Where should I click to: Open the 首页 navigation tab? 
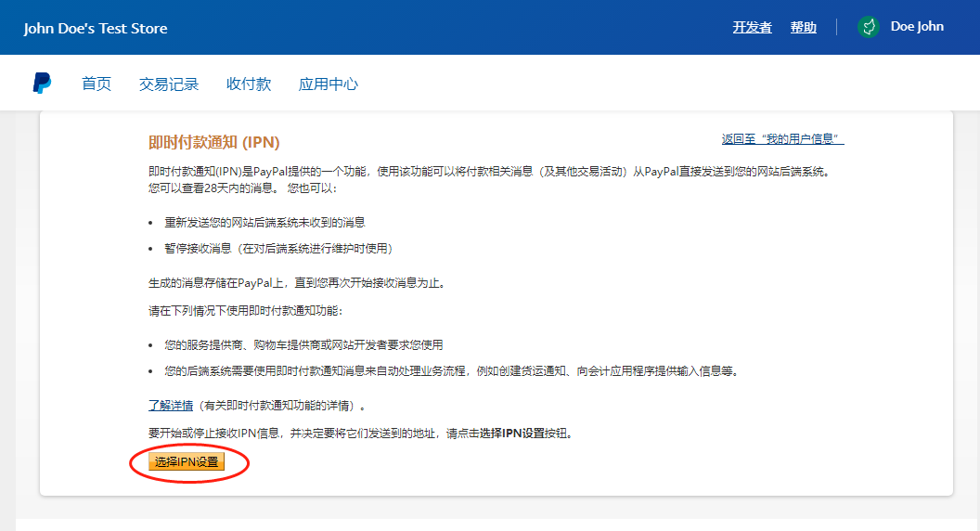(x=97, y=84)
